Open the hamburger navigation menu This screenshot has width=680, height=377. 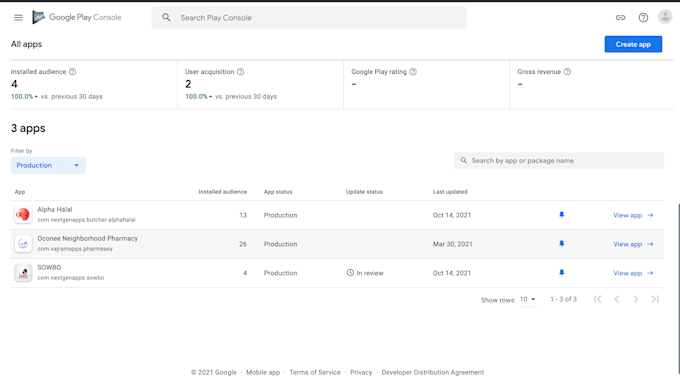(x=18, y=17)
